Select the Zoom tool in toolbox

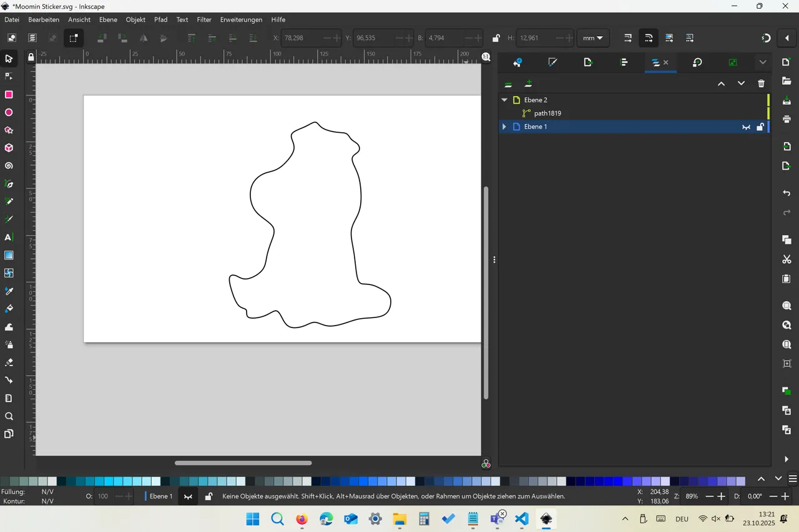point(9,416)
